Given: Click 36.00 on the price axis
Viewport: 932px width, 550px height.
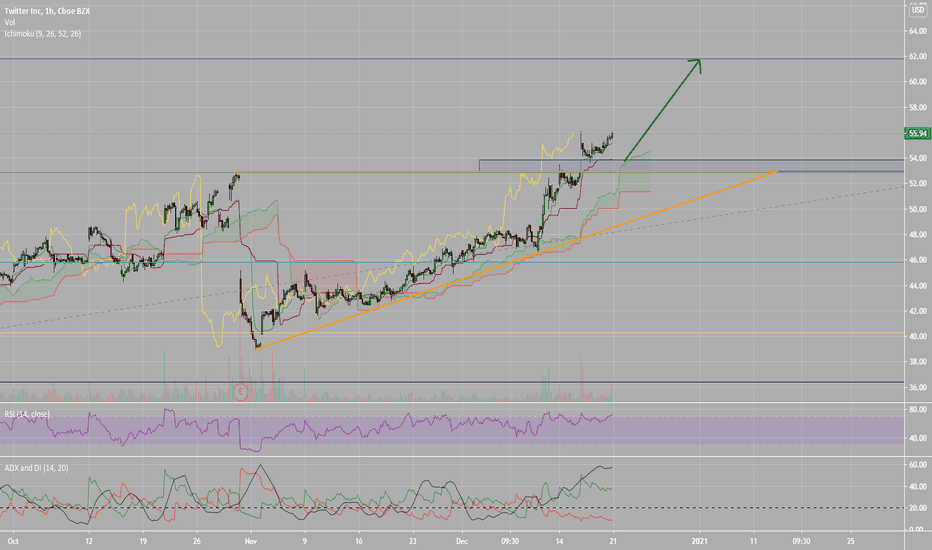Looking at the screenshot, I should point(917,387).
